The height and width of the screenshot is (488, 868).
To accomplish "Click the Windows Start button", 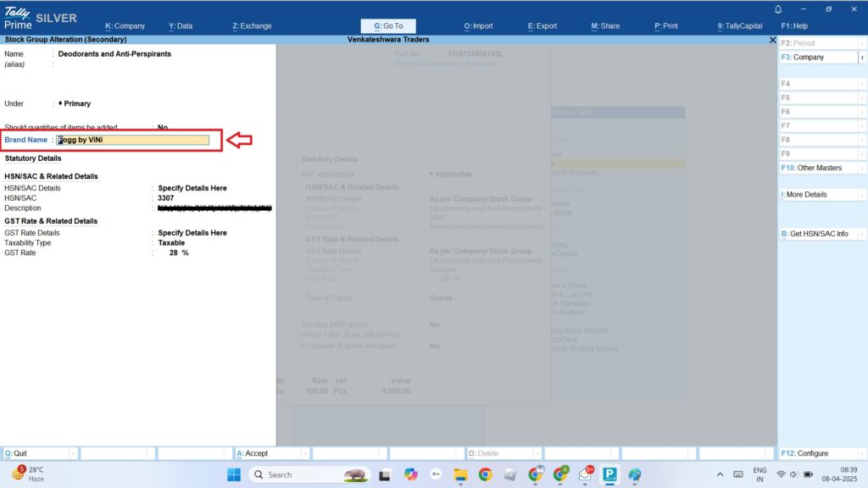I will (234, 474).
